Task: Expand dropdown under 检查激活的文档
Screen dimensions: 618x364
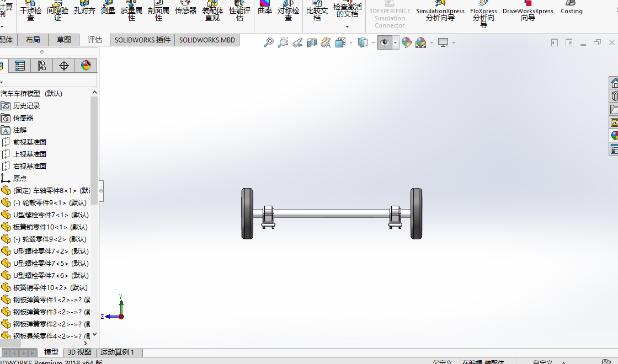Action: click(x=347, y=26)
